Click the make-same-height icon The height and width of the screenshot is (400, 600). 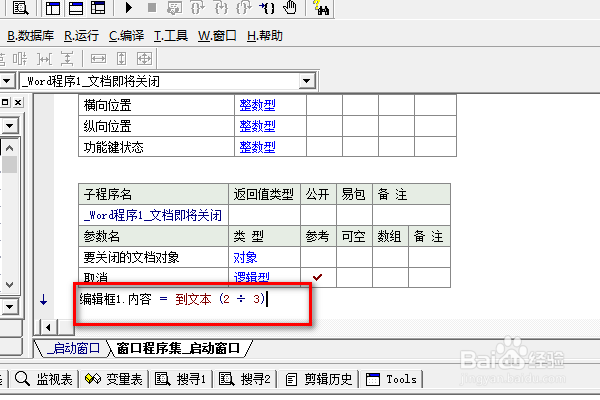(x=121, y=59)
